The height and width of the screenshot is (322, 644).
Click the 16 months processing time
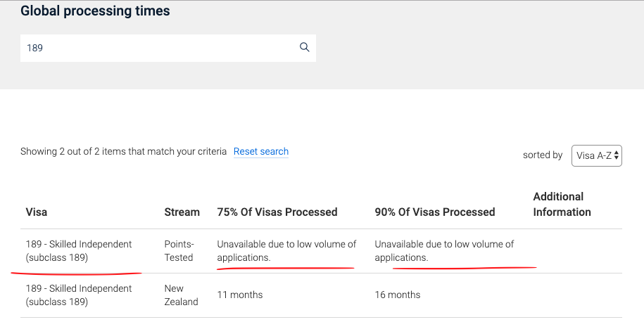pyautogui.click(x=398, y=295)
